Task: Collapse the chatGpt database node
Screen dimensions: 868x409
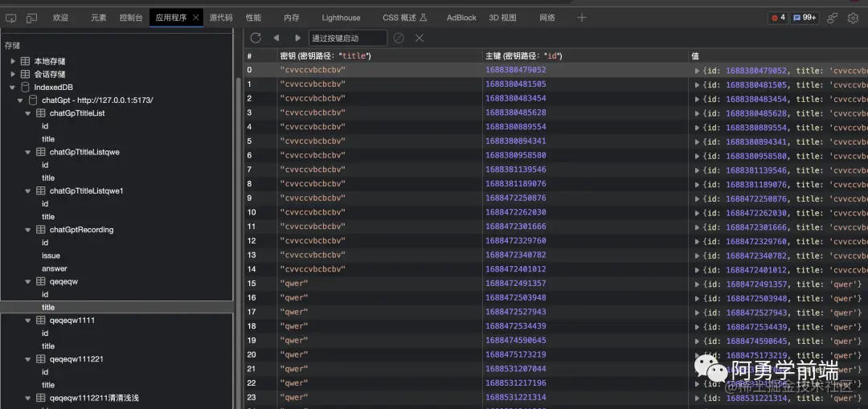Action: (20, 100)
